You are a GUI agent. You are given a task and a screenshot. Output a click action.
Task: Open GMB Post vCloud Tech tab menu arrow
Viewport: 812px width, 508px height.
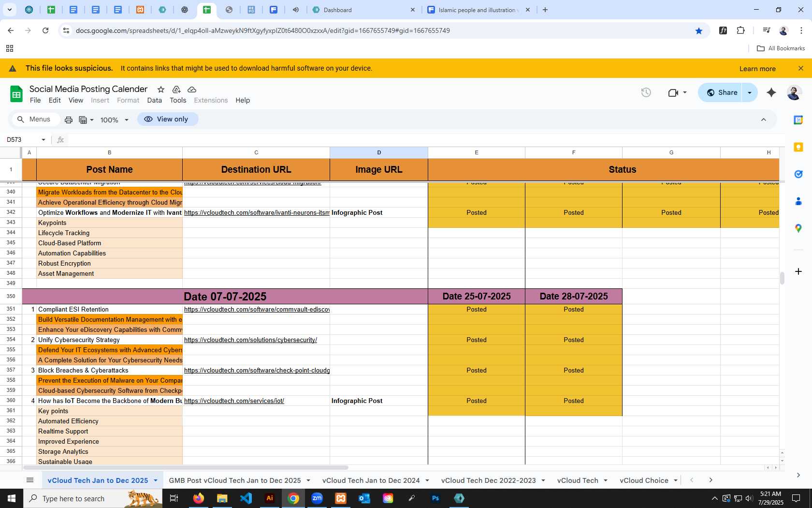tap(308, 480)
